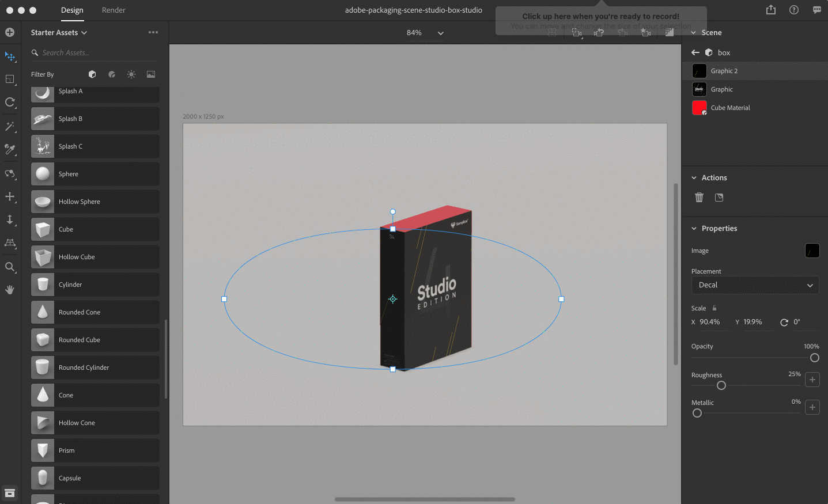Go back from box using the arrow
This screenshot has width=828, height=504.
[695, 52]
